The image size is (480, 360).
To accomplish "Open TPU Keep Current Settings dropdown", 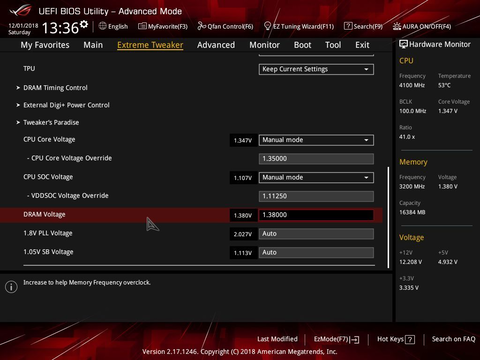I will (316, 69).
